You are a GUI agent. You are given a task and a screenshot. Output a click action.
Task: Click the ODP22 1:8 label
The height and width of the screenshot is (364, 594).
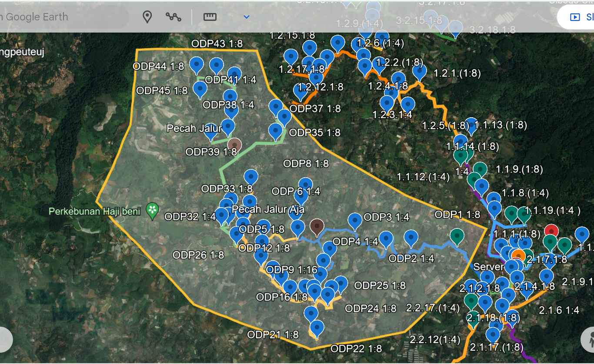coord(356,348)
